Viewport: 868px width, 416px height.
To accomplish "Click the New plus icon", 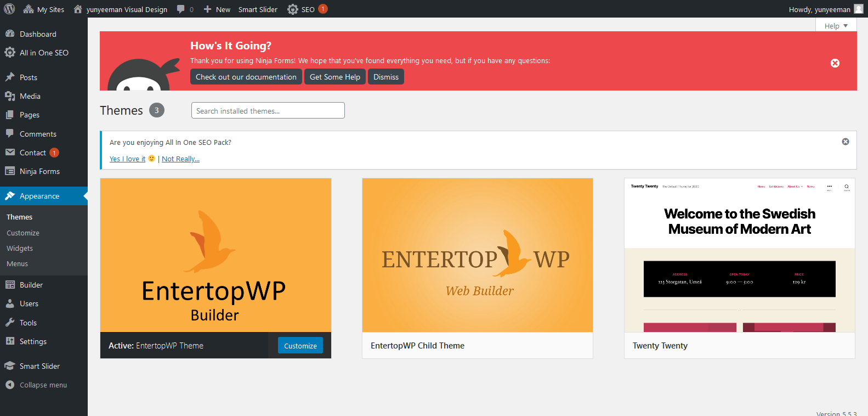I will [207, 9].
